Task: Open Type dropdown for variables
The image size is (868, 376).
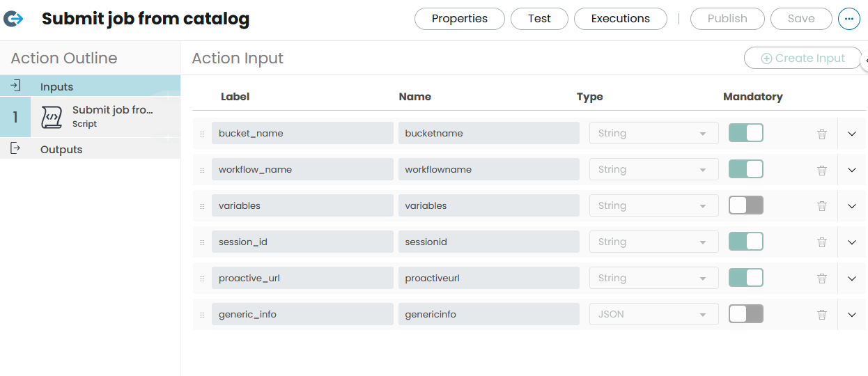Action: tap(653, 205)
